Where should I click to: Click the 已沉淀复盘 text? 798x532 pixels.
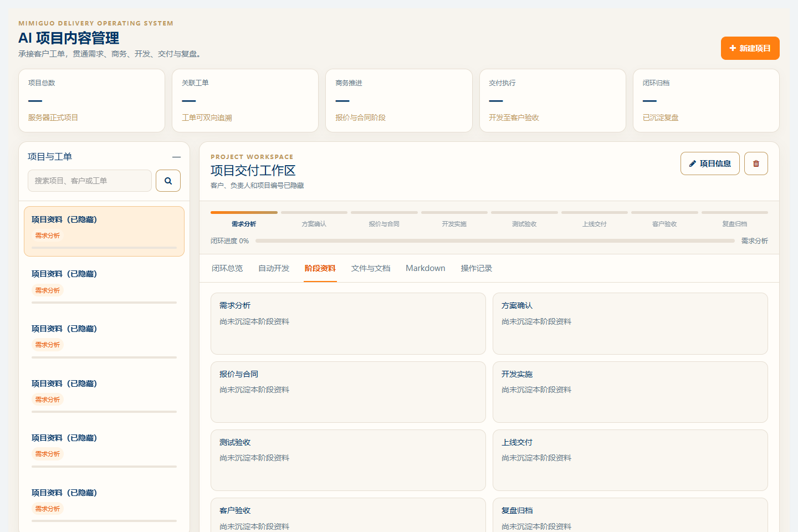coord(661,117)
